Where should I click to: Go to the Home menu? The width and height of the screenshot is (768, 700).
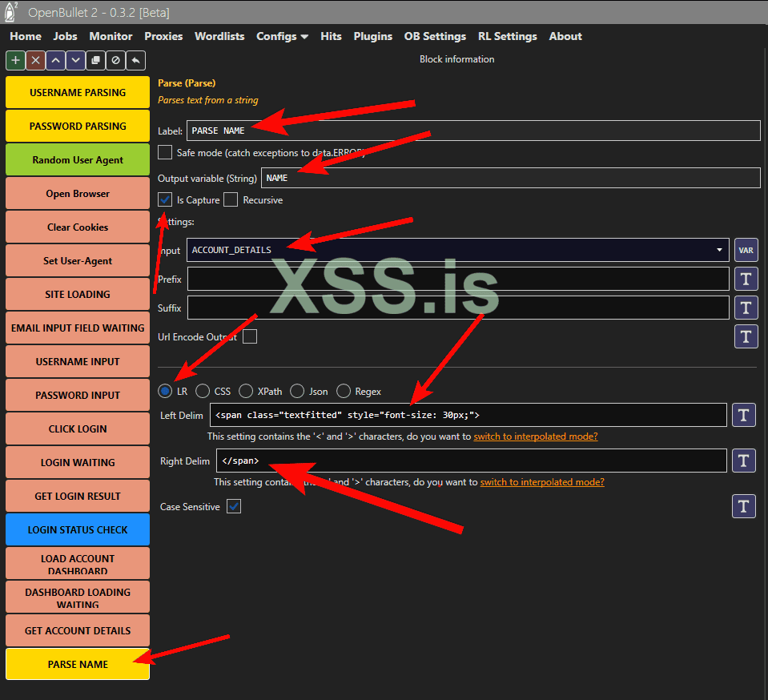tap(26, 36)
